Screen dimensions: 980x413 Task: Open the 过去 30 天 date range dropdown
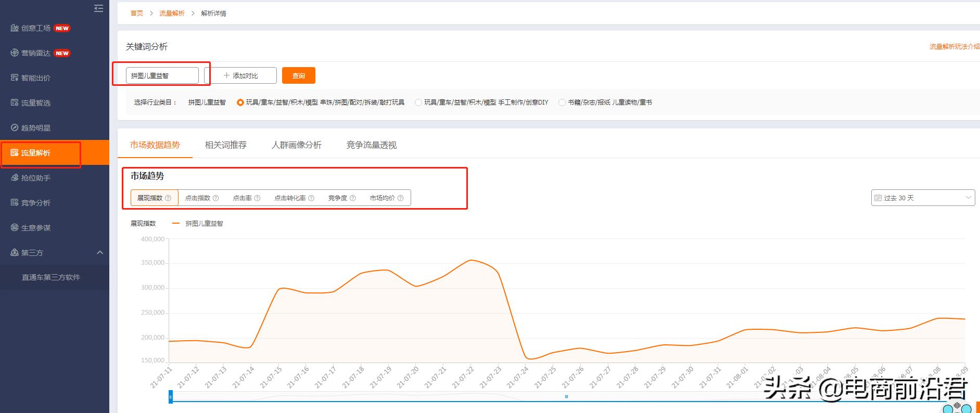(x=922, y=198)
